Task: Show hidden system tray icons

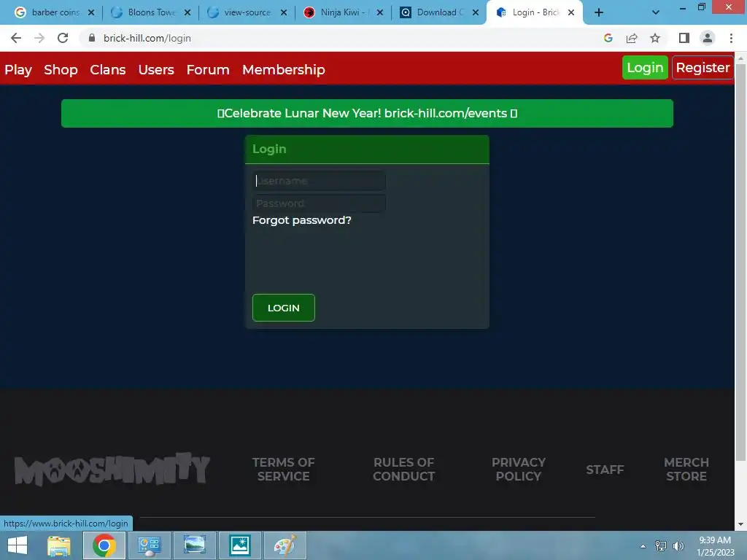Action: pos(643,546)
